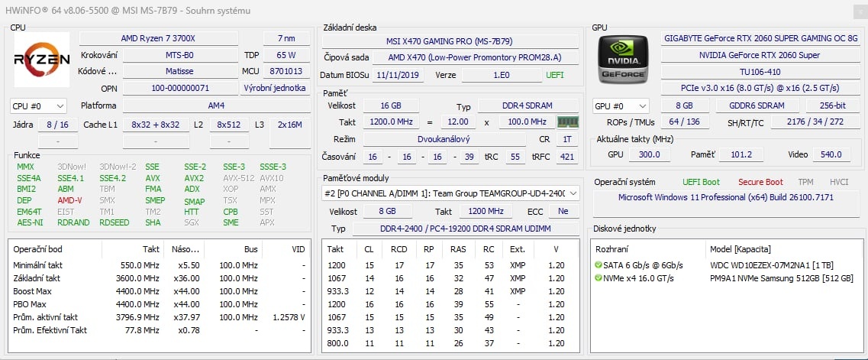
Task: Click the AMD-V feature flag
Action: click(x=69, y=200)
